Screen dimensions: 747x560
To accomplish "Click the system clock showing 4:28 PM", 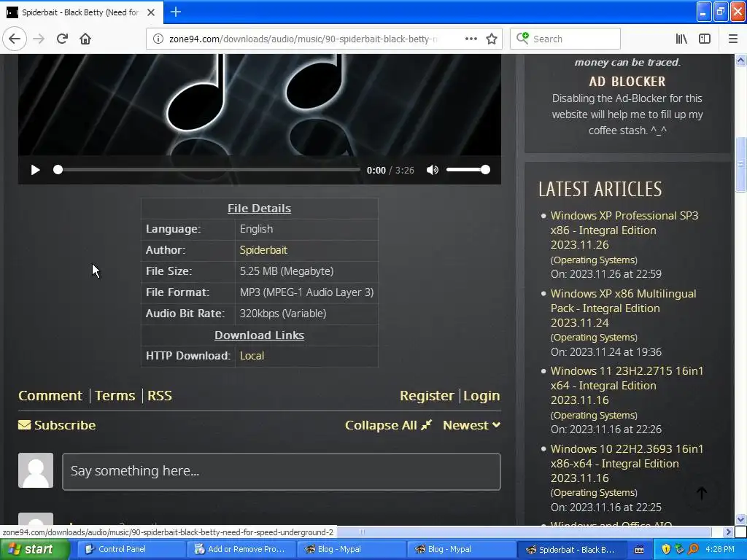I will pyautogui.click(x=720, y=550).
